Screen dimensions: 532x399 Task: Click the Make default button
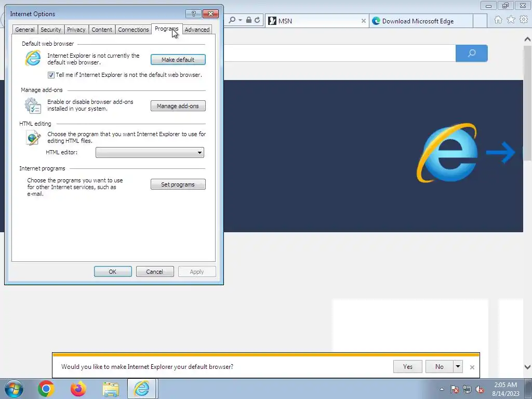[x=178, y=60]
